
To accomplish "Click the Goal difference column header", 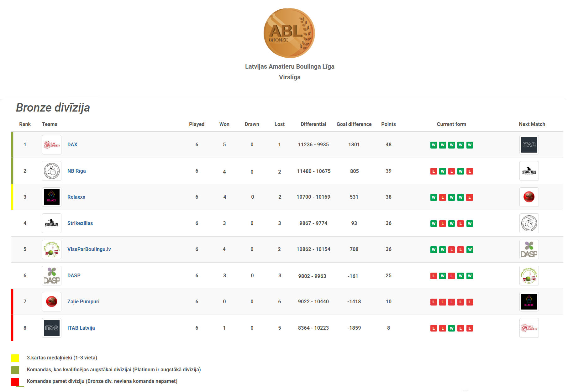I will click(354, 124).
